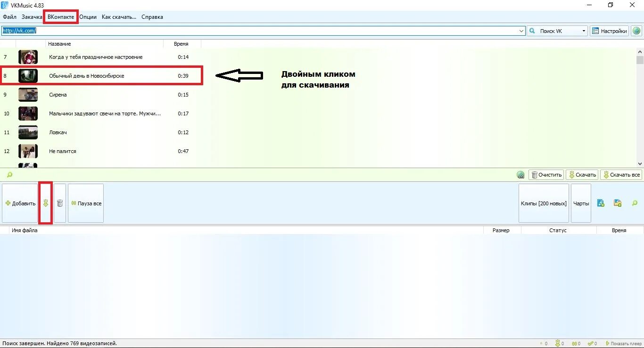Sort downloads by Размер column
This screenshot has width=644, height=348.
pyautogui.click(x=502, y=230)
